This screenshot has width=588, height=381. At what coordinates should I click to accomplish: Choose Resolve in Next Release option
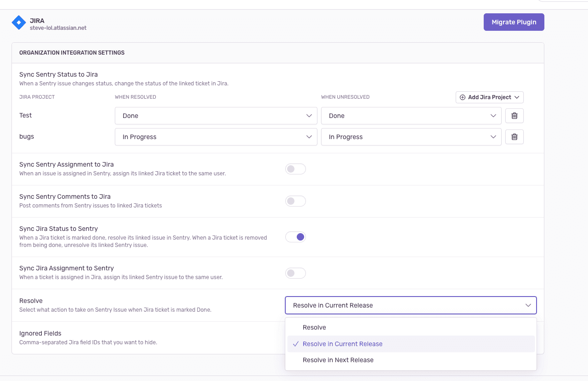point(338,360)
